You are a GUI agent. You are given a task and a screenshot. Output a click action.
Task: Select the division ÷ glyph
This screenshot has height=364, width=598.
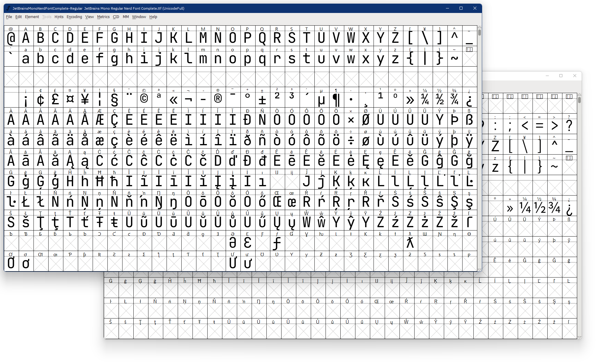click(351, 138)
